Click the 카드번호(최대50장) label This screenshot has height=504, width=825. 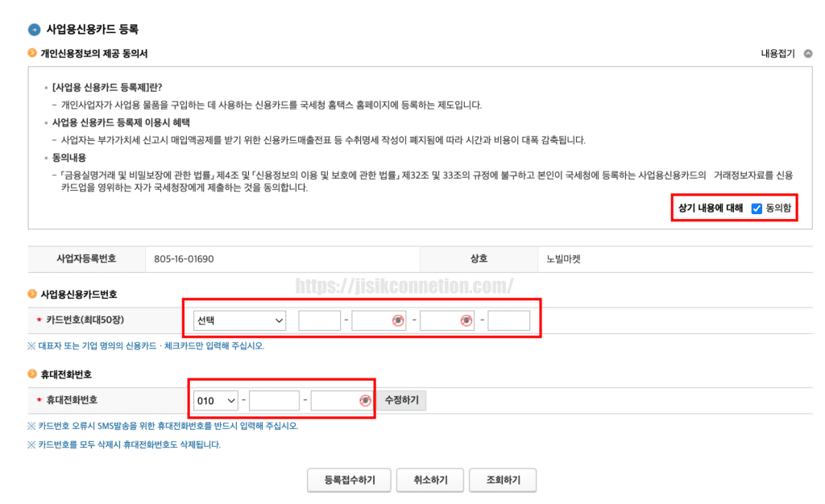(x=85, y=320)
